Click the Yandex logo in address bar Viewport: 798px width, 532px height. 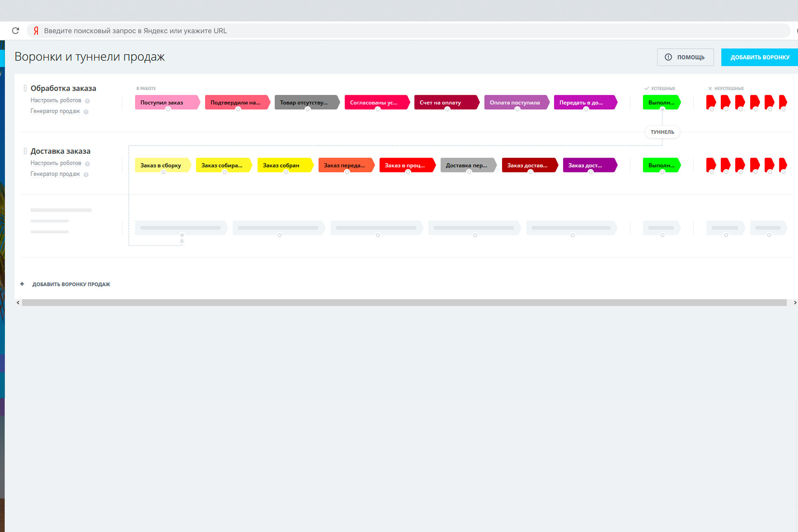pyautogui.click(x=36, y=31)
